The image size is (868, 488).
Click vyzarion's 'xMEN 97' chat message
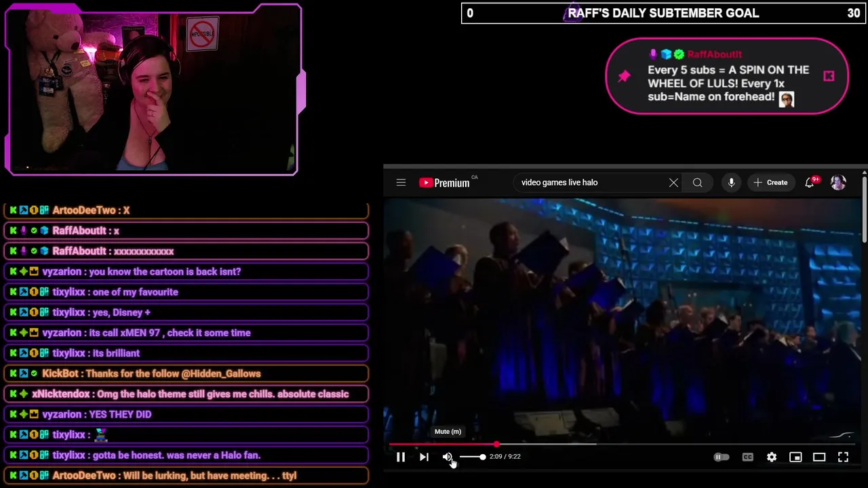[x=186, y=333]
